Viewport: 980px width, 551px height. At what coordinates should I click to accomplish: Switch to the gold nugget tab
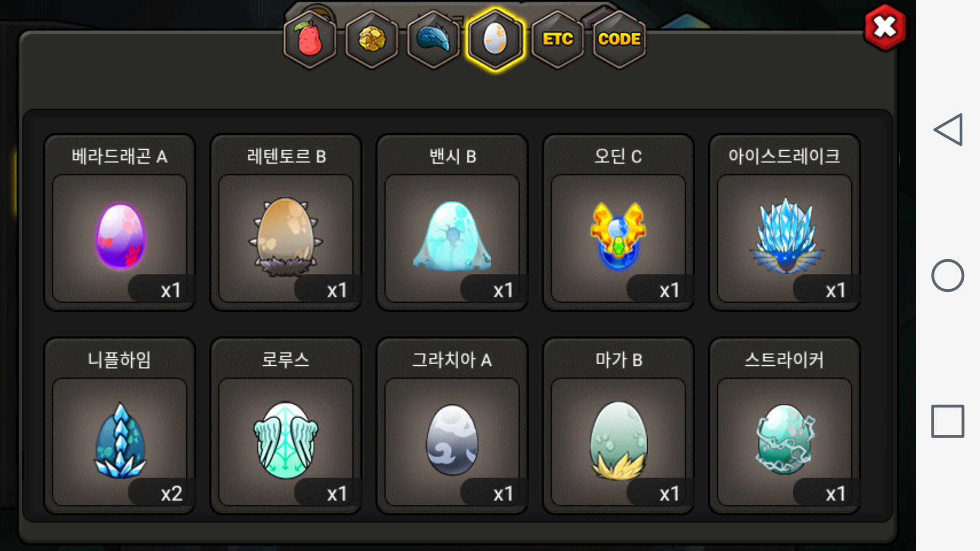coord(372,40)
